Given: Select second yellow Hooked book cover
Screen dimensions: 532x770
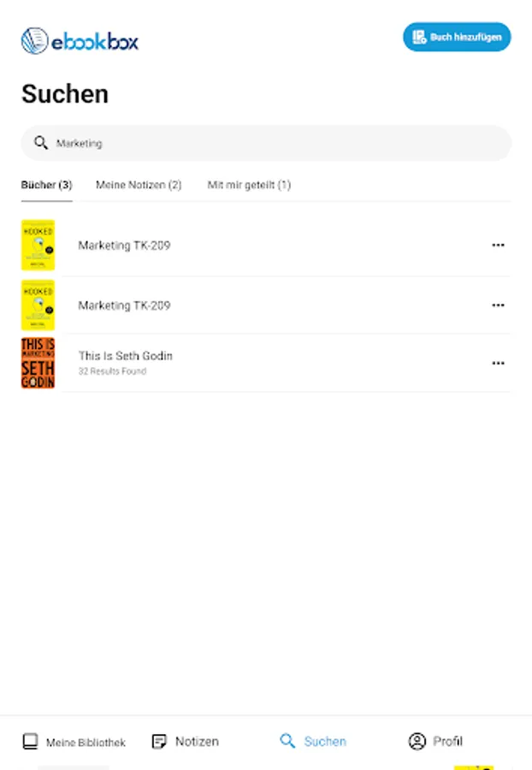Looking at the screenshot, I should (x=38, y=305).
